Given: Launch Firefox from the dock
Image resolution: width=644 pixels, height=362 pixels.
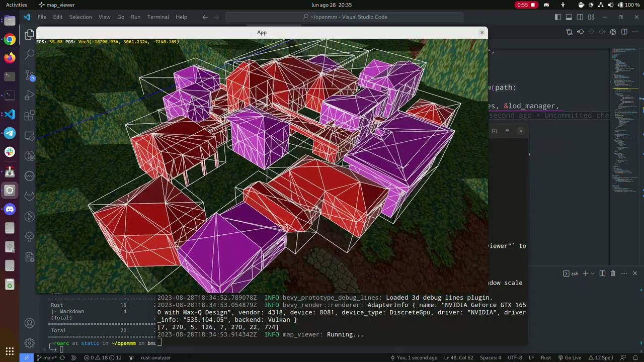Looking at the screenshot, I should tap(10, 58).
